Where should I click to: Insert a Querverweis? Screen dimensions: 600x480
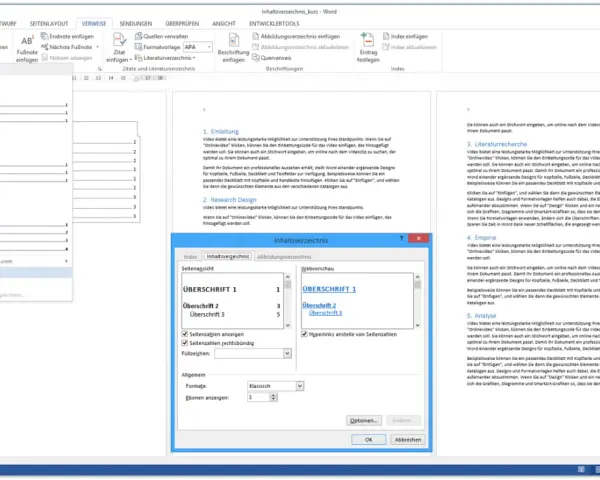coord(272,58)
